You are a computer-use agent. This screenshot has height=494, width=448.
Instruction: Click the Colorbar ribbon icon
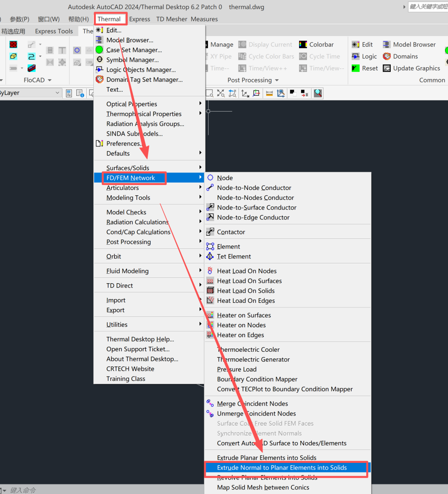303,44
